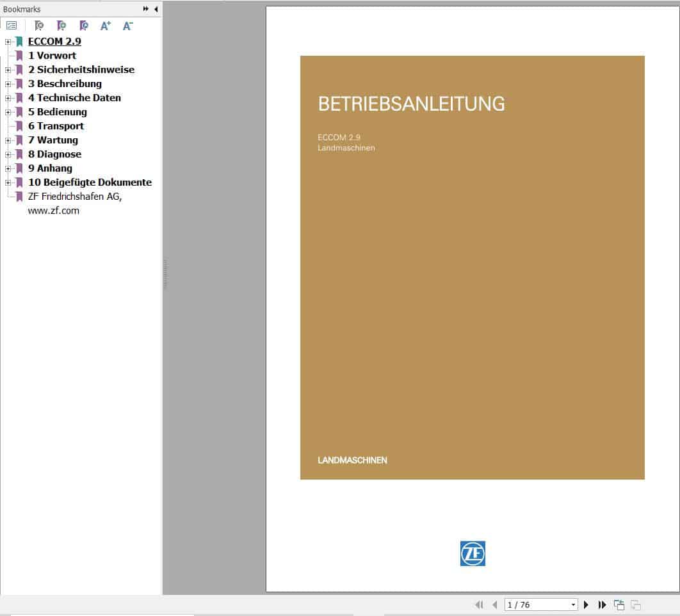Click the third bookmark icon with blue magnifier
Image resolution: width=680 pixels, height=616 pixels.
[x=84, y=26]
